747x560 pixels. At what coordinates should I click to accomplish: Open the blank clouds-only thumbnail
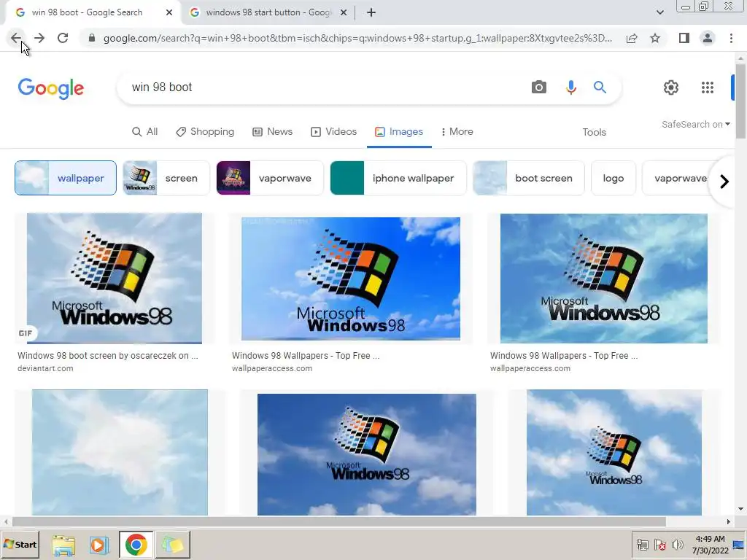coord(120,452)
